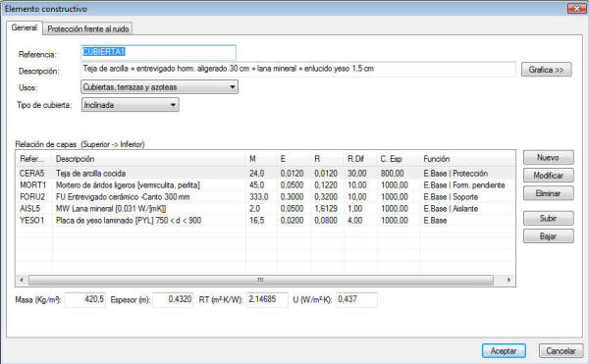Click the Eliminar button
The image size is (589, 364).
(549, 193)
